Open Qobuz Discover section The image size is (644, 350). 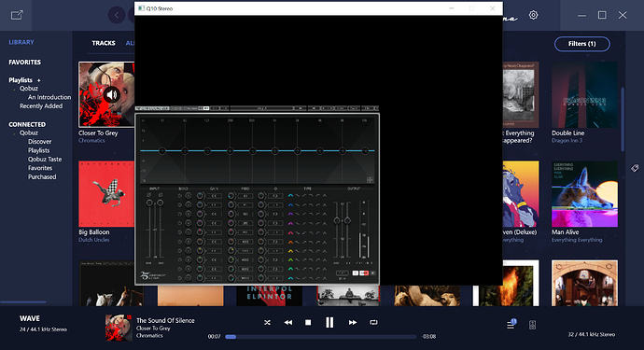coord(40,141)
